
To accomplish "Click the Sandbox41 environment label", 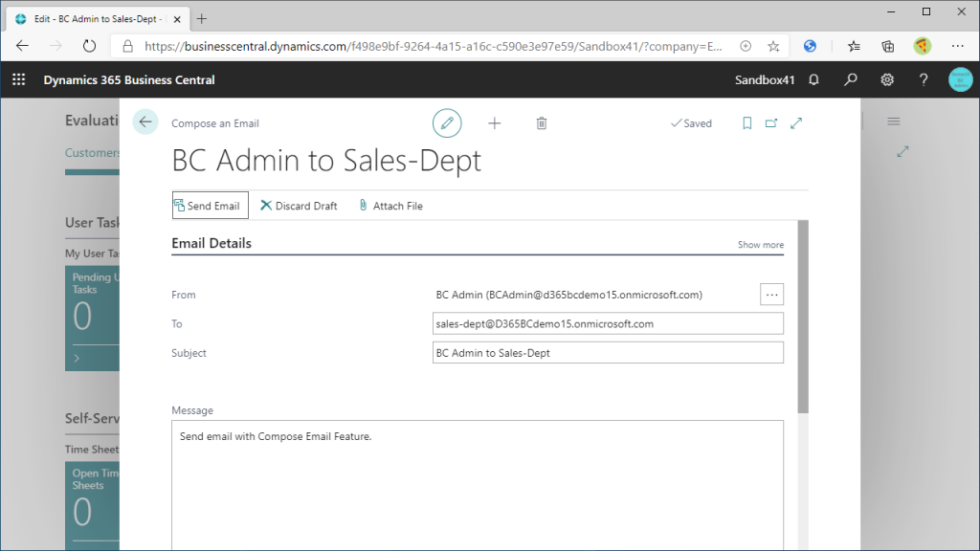I will 765,80.
